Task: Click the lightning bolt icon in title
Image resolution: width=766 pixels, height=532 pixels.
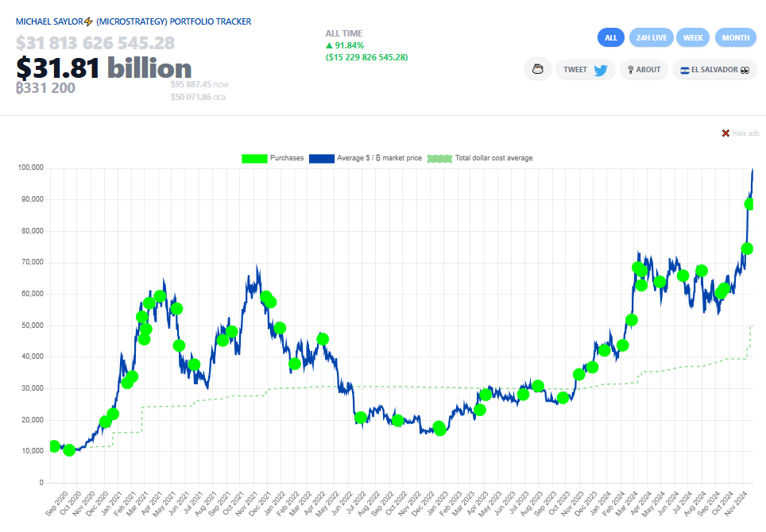Action: (88, 21)
